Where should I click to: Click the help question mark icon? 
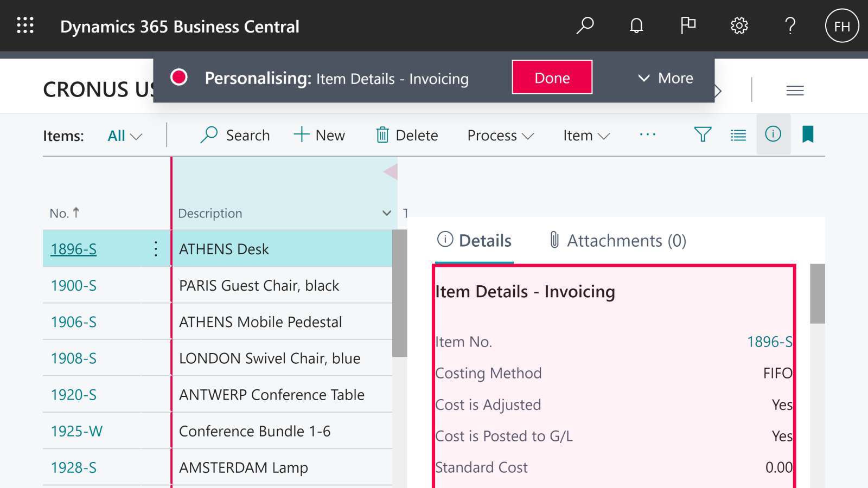pyautogui.click(x=790, y=25)
